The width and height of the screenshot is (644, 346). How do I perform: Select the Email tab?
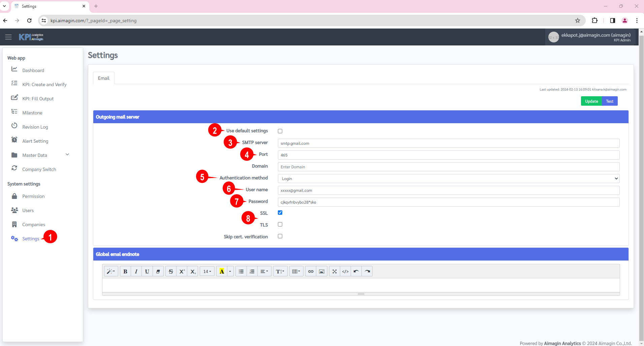(x=104, y=78)
